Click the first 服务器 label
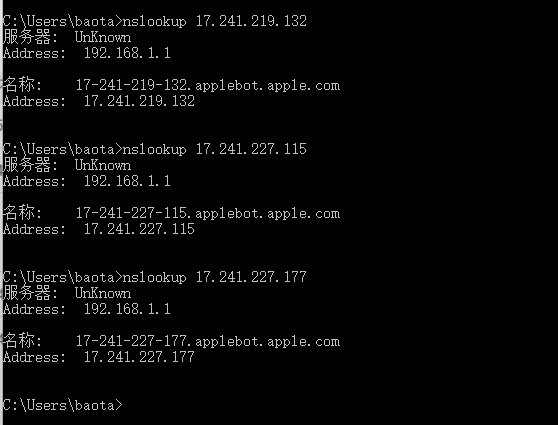 [30, 37]
